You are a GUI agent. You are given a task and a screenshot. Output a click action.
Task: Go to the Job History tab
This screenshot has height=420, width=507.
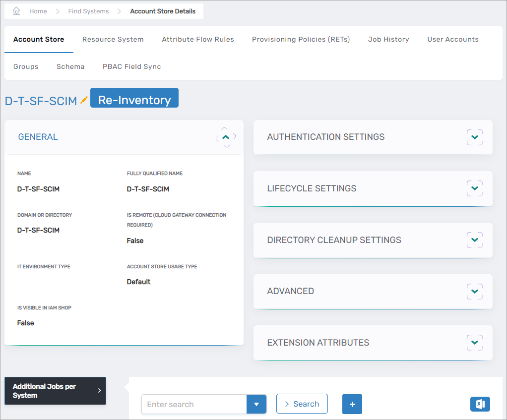(x=388, y=39)
